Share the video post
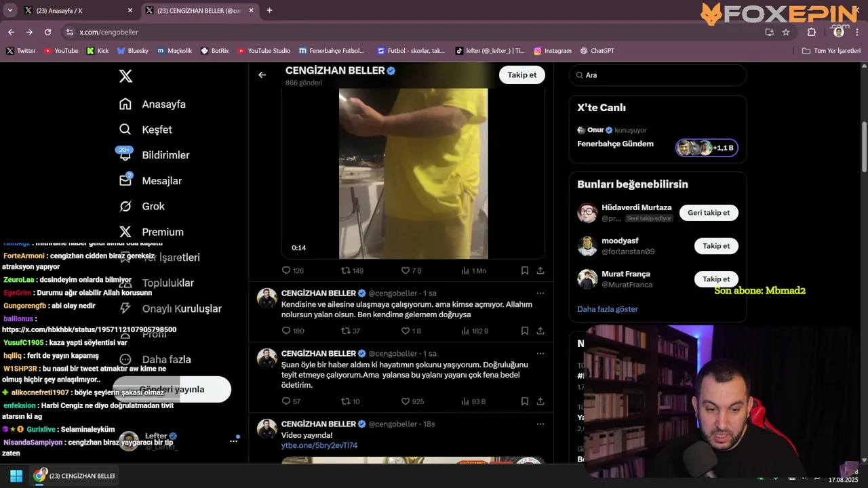This screenshot has width=868, height=488. [x=540, y=270]
